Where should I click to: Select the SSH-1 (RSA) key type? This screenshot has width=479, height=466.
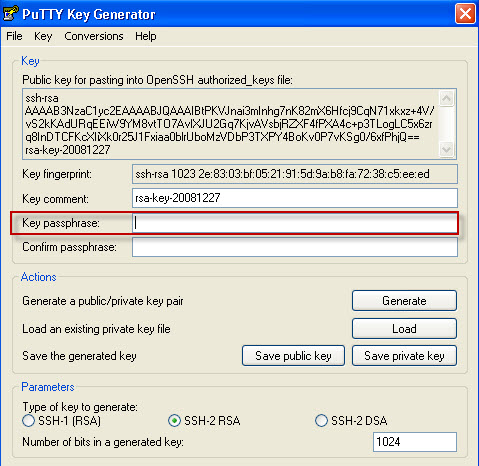pos(28,420)
